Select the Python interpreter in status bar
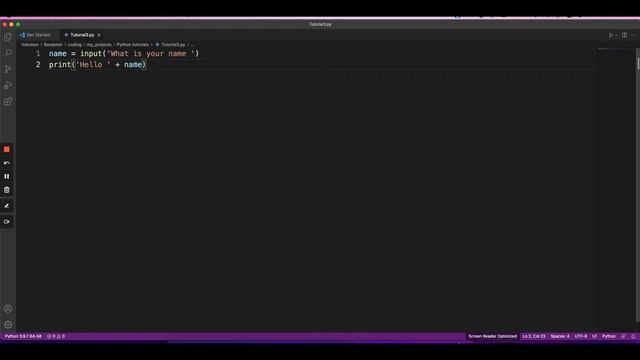Screen dimensions: 640x360 [23, 336]
